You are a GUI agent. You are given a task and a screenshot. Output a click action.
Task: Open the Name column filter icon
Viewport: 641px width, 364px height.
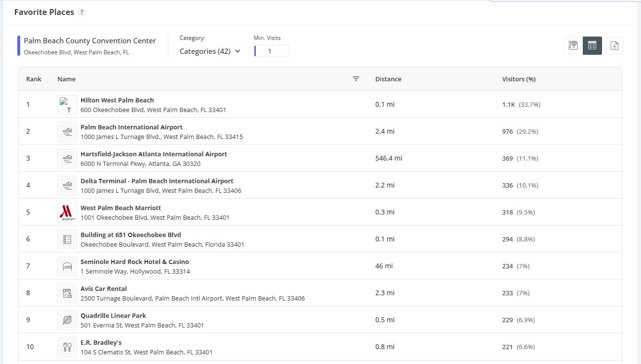pyautogui.click(x=356, y=79)
